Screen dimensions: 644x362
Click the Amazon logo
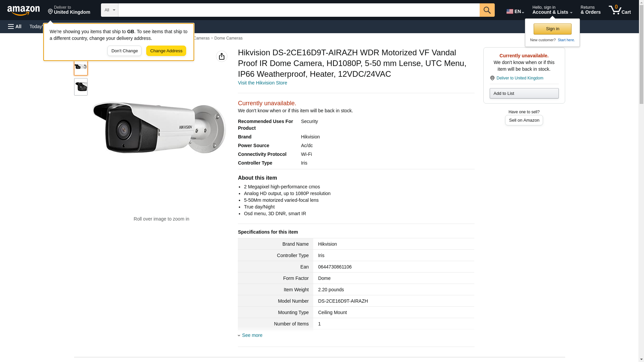(23, 10)
